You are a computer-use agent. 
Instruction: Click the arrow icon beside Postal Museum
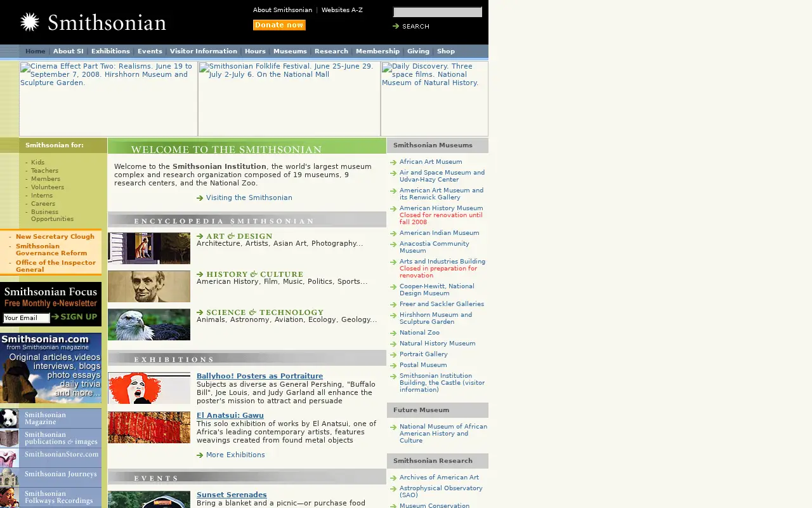393,366
